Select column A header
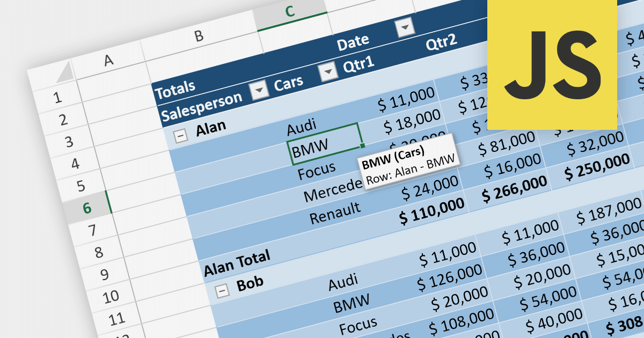The height and width of the screenshot is (338, 644). 109,61
